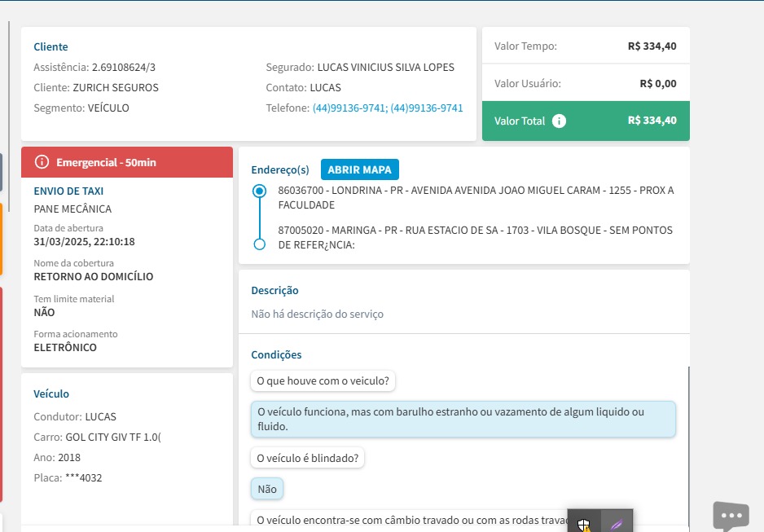The image size is (764, 532).
Task: Click the Forma acionamento value ELETRÔNICO
Action: tap(65, 347)
